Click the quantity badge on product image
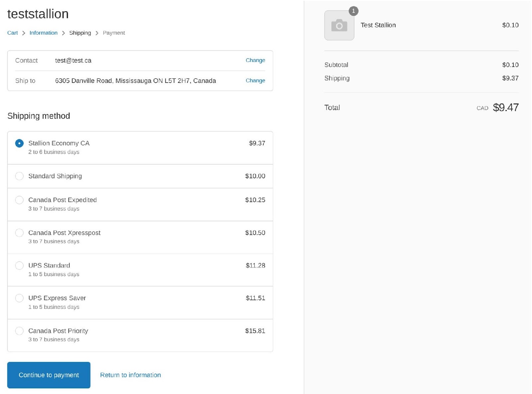Image resolution: width=532 pixels, height=394 pixels. 353,11
